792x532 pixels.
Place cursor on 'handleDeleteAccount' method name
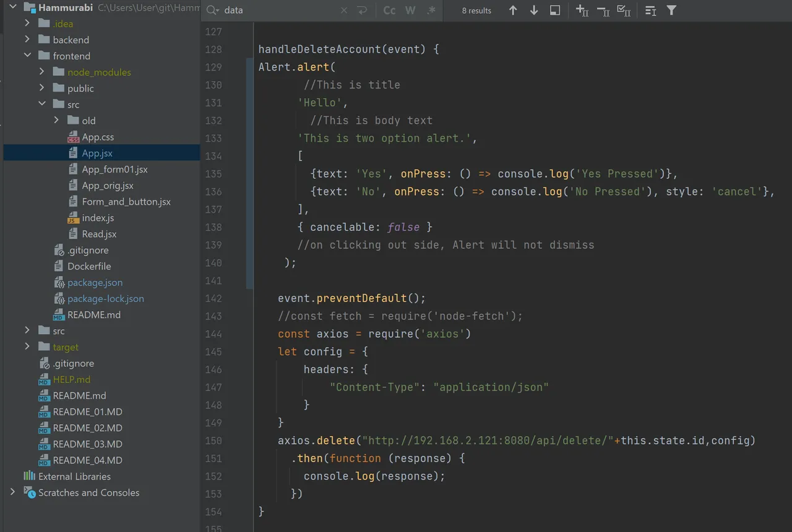(x=320, y=49)
